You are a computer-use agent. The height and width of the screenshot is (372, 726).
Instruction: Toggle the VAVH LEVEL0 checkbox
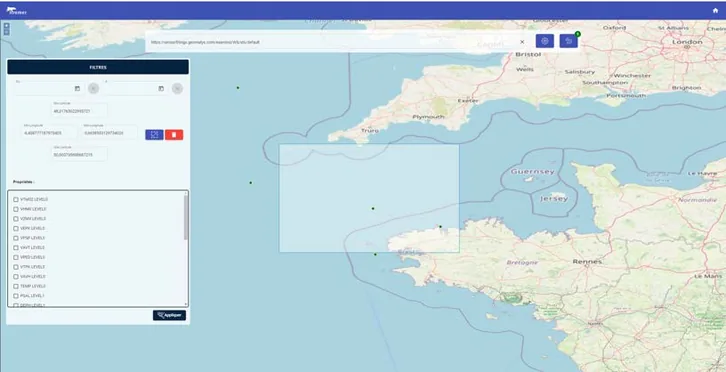tap(16, 277)
